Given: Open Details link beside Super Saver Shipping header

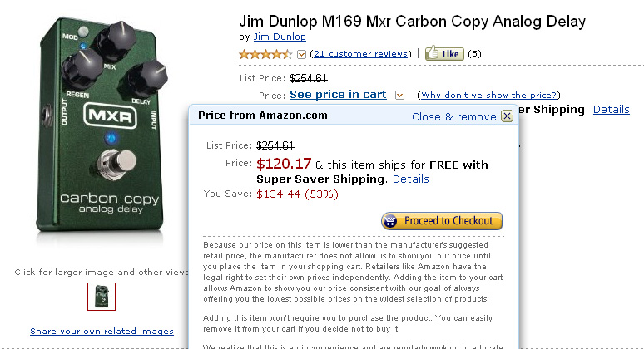Looking at the screenshot, I should tap(611, 109).
